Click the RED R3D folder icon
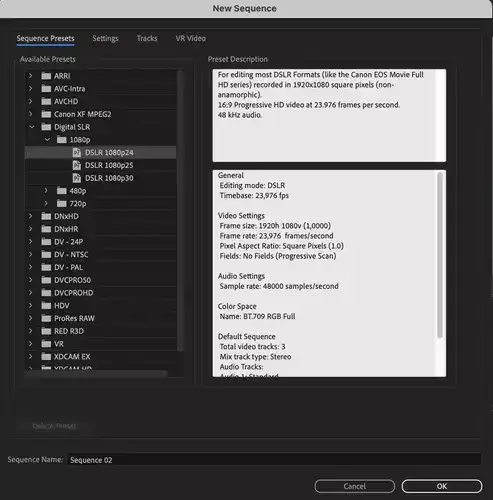Screen dimensions: 493x500 pos(46,331)
